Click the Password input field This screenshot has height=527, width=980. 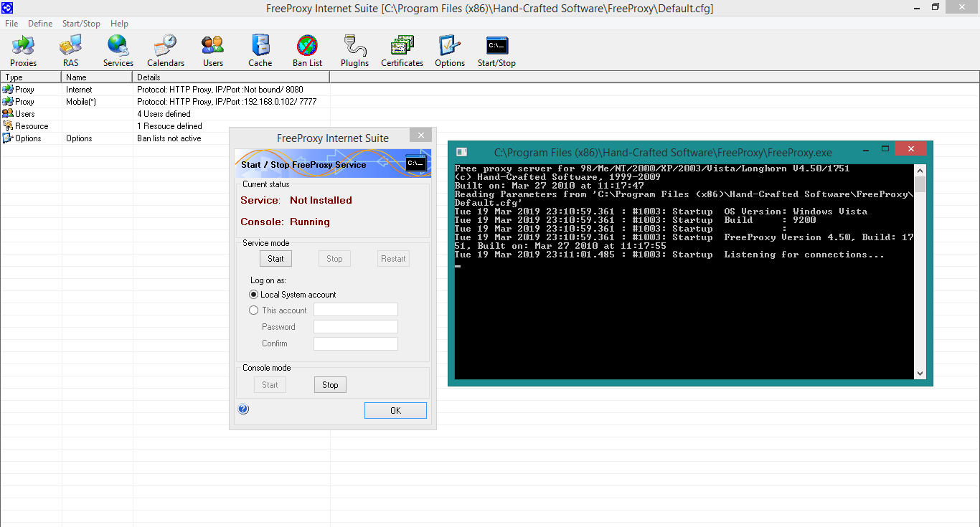click(x=356, y=326)
